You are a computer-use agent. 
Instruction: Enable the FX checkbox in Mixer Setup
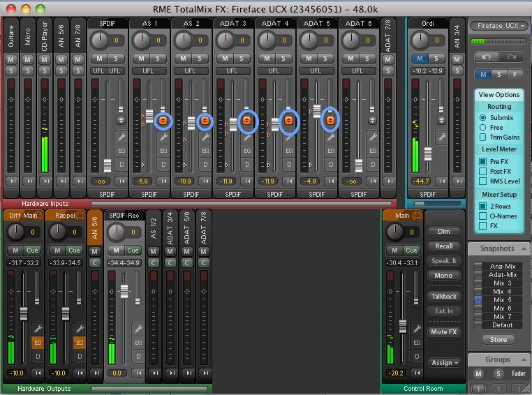482,226
